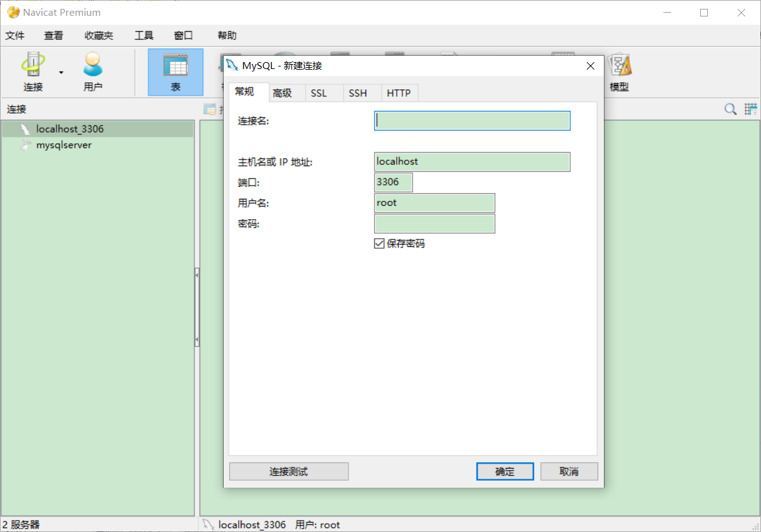Select the 表 (Table) toolbar button
The image size is (761, 532).
pos(176,72)
